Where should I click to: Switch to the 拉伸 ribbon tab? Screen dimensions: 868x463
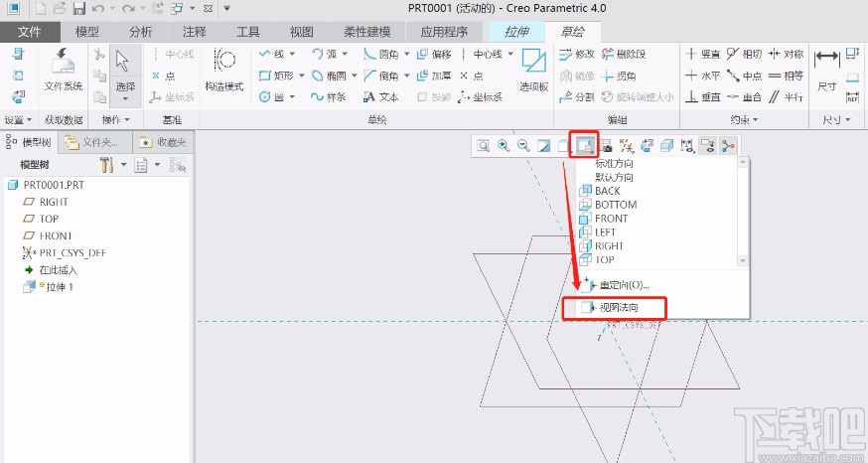tap(516, 32)
